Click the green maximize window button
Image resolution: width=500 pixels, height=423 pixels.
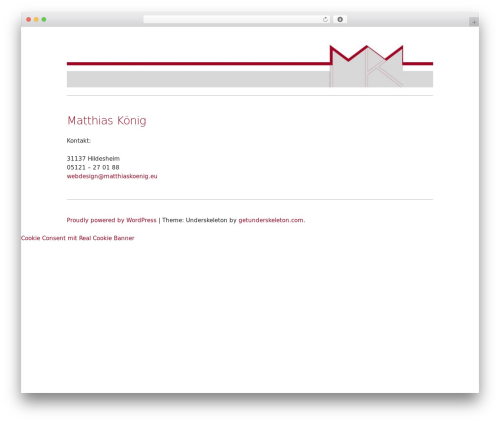(44, 20)
